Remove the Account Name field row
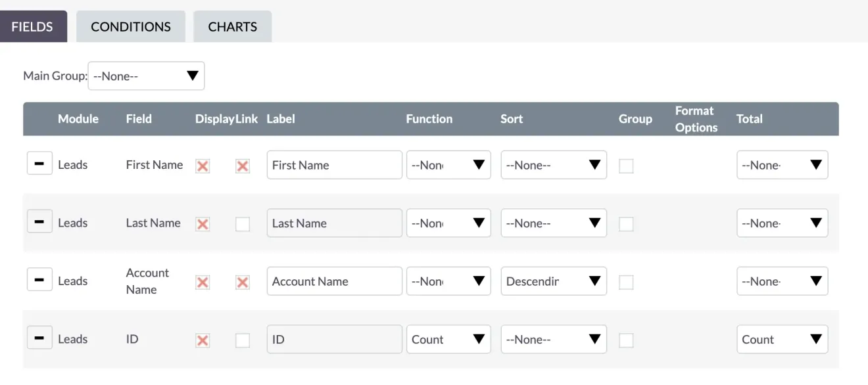868x385 pixels. pos(39,279)
